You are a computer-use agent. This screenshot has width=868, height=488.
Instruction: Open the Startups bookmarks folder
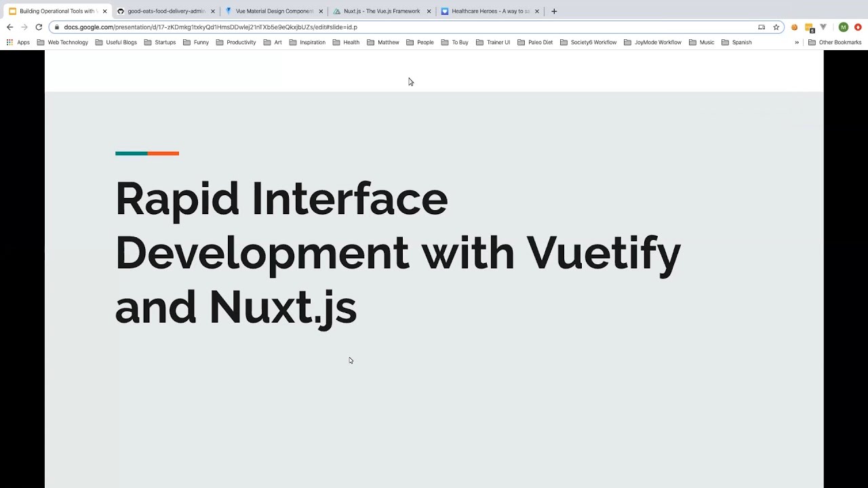160,42
